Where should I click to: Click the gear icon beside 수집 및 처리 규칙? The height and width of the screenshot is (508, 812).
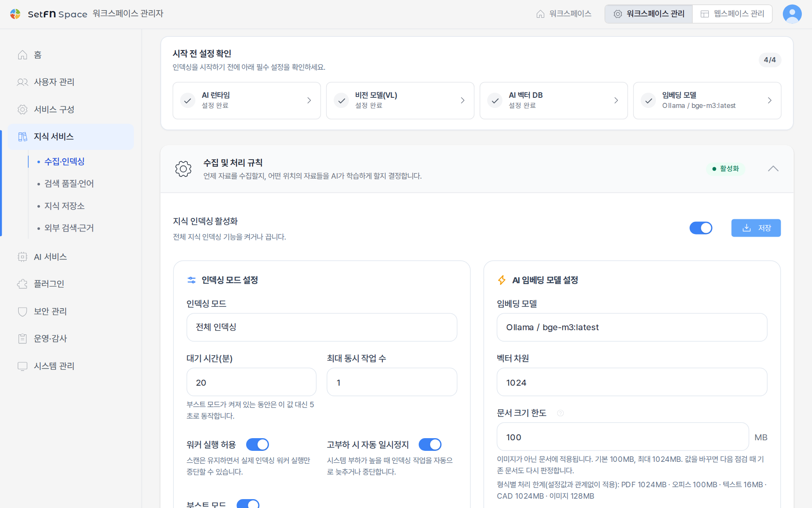(x=183, y=169)
